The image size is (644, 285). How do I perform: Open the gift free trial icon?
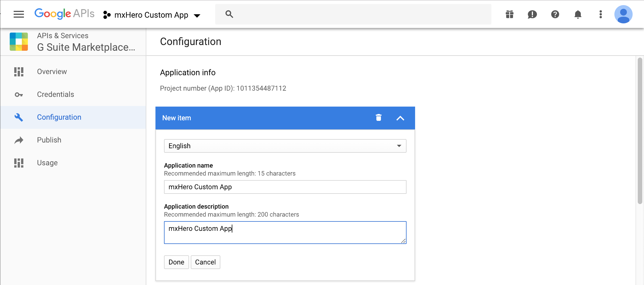tap(510, 14)
